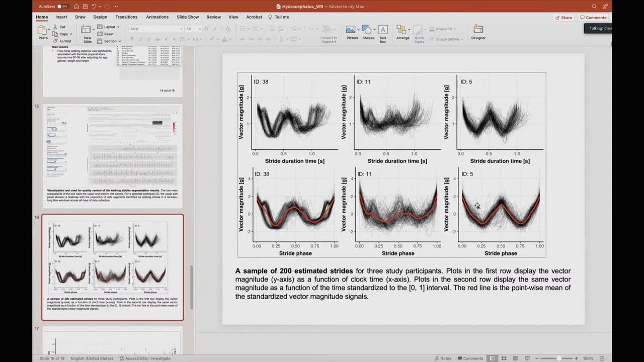
Task: Click the search magnifier in title bar
Action: pos(594,7)
